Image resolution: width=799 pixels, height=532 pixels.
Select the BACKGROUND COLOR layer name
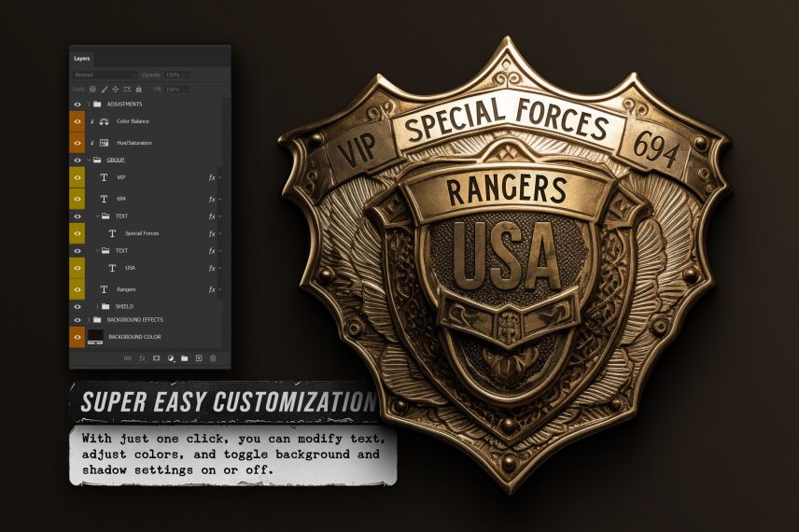pos(135,337)
